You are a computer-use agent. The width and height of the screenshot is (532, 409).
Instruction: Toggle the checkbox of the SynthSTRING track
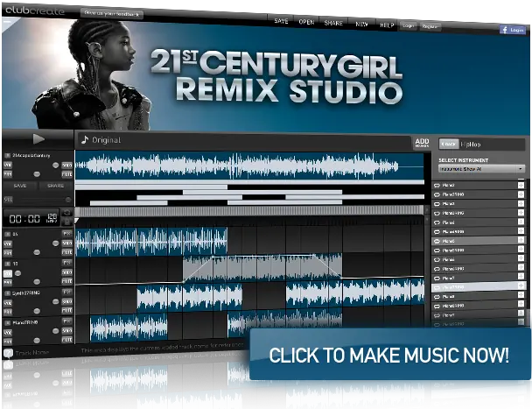pos(8,293)
